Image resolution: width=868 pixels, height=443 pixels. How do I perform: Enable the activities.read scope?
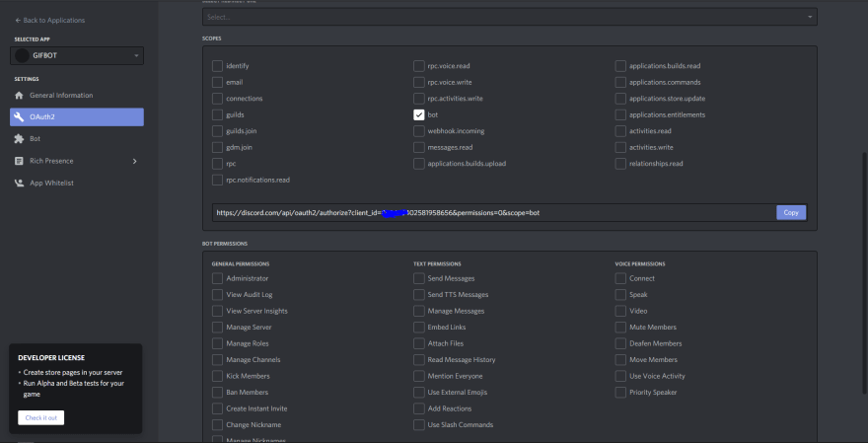pos(620,131)
